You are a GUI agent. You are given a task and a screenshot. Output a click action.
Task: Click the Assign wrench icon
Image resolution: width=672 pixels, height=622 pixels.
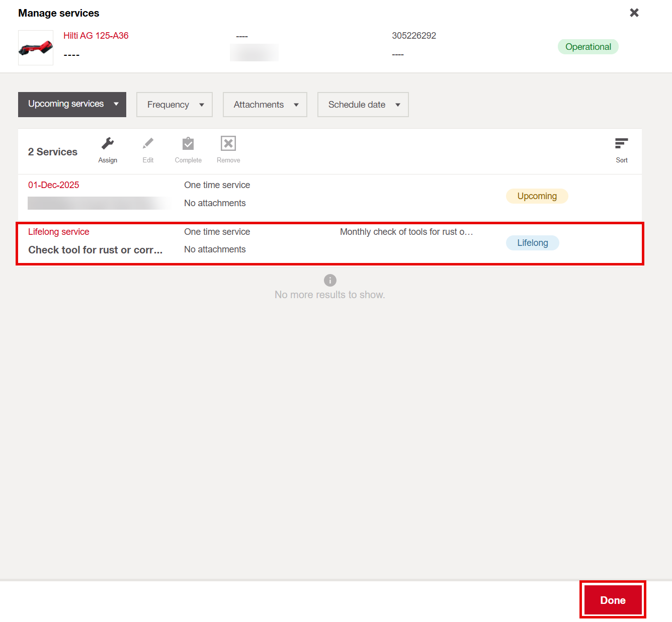tap(108, 144)
